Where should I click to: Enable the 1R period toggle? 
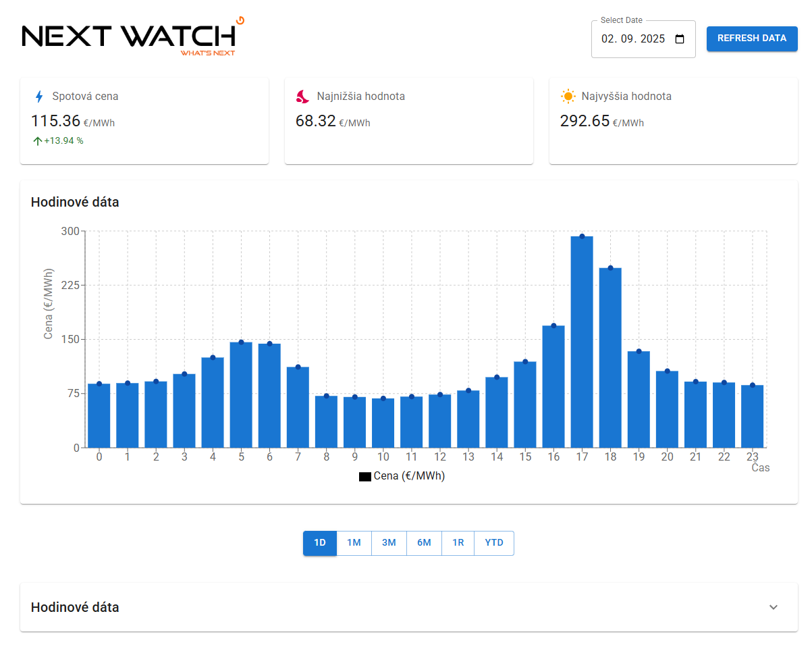coord(458,543)
